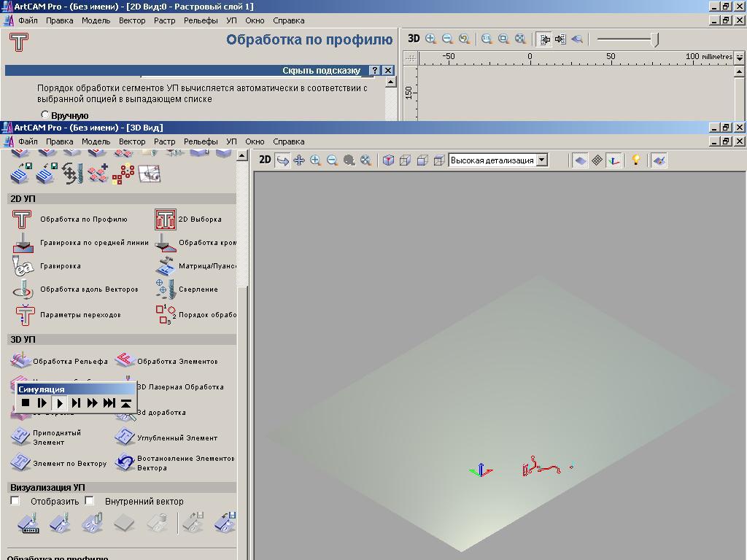Click load simulation icon with blue floppy
The height and width of the screenshot is (560, 747).
(225, 522)
